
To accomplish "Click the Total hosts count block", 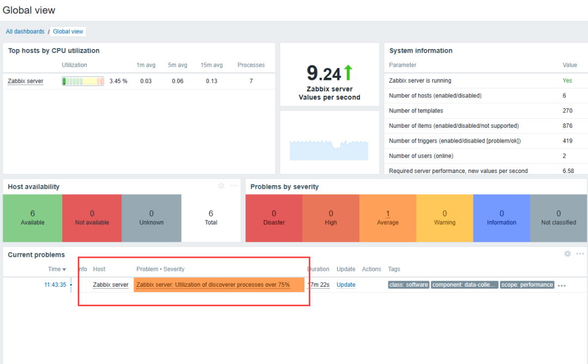I will pos(211,218).
